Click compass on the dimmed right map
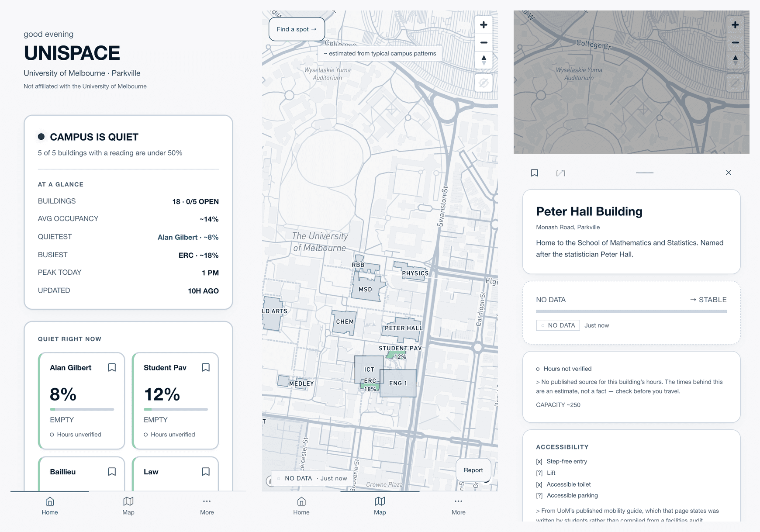 (x=735, y=60)
